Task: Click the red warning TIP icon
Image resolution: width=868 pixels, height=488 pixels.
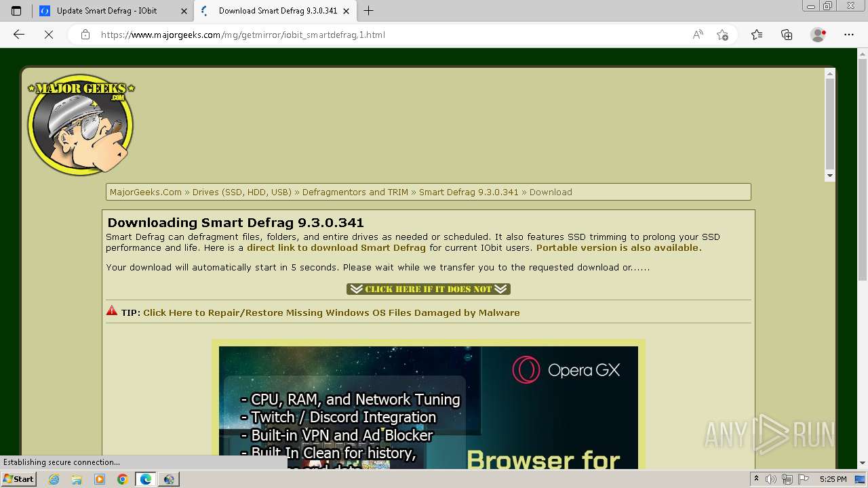Action: tap(112, 311)
